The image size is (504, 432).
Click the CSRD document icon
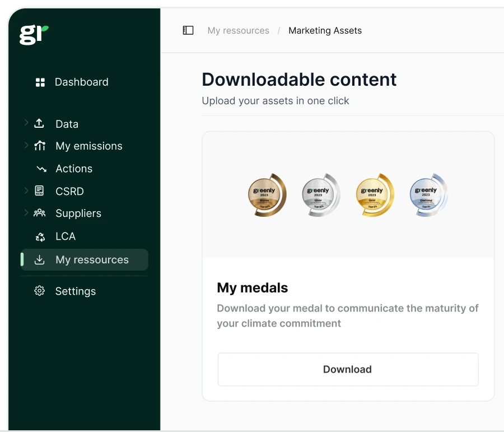click(39, 191)
